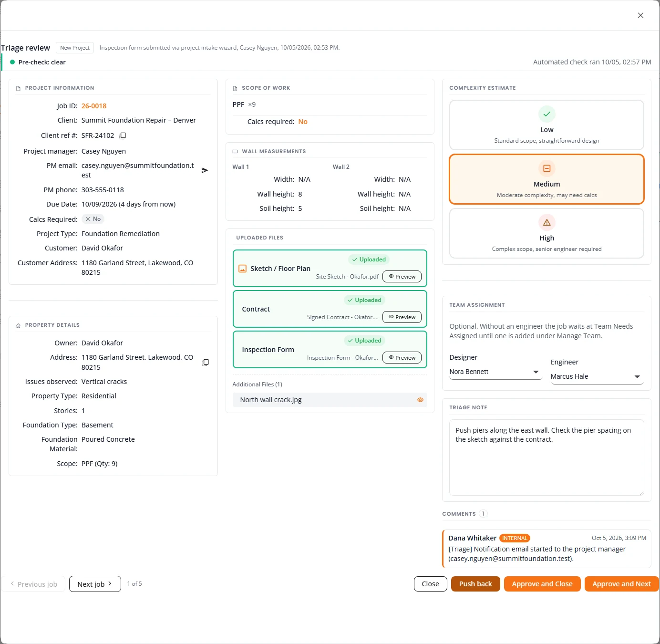Copy the property address in Property Details
The height and width of the screenshot is (644, 660).
(x=206, y=363)
